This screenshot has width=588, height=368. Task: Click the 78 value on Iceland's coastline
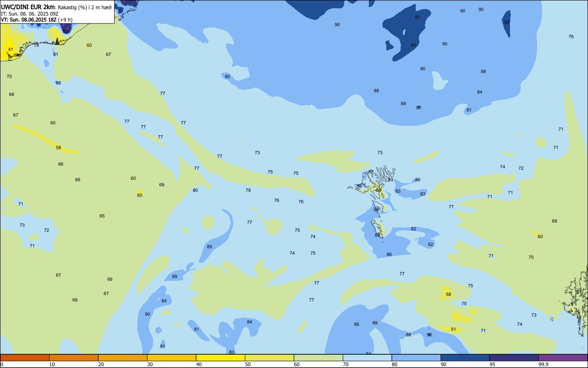tap(36, 45)
